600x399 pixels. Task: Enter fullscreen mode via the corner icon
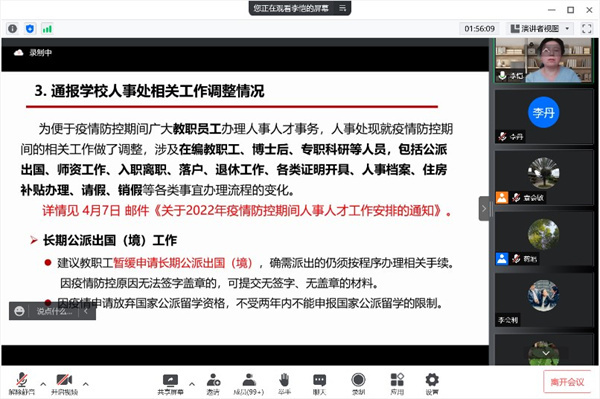pos(587,29)
